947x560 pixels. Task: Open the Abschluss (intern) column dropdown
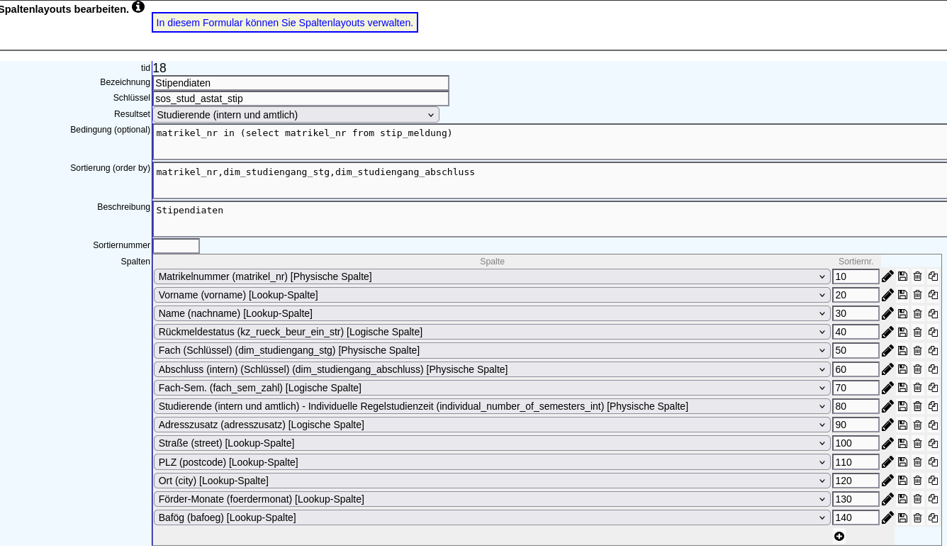(x=491, y=369)
